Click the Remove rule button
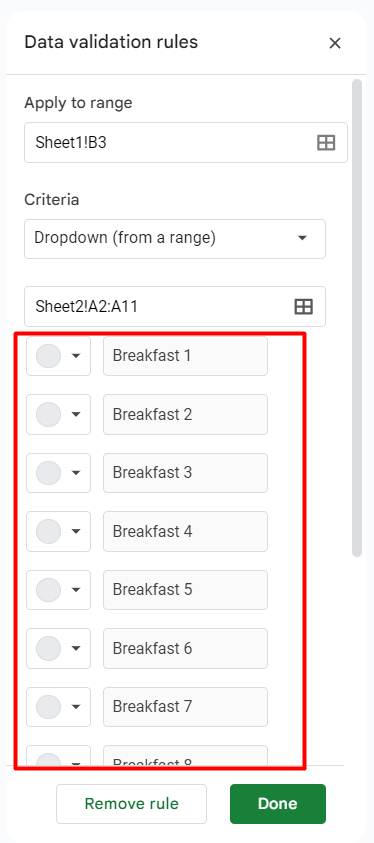The image size is (374, 843). click(x=132, y=804)
